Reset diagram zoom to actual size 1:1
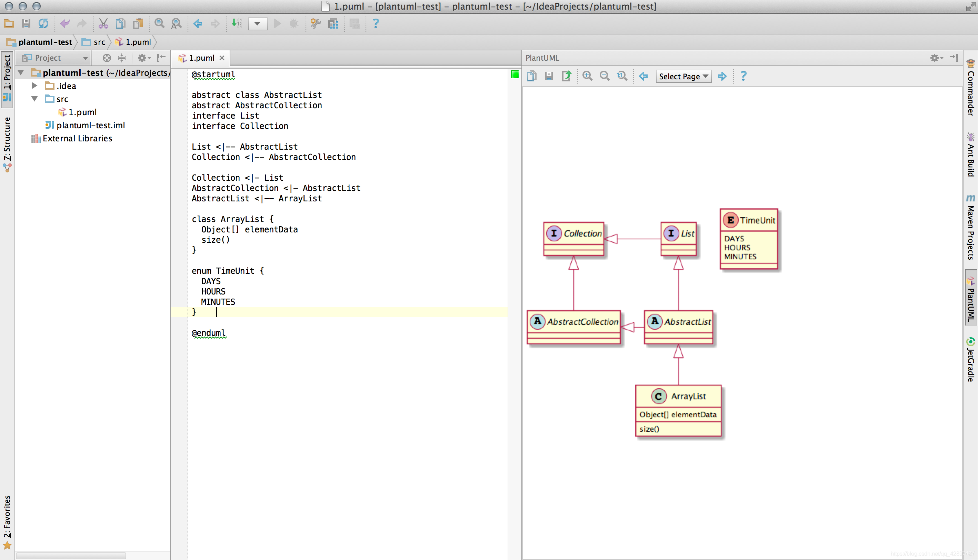 [622, 76]
